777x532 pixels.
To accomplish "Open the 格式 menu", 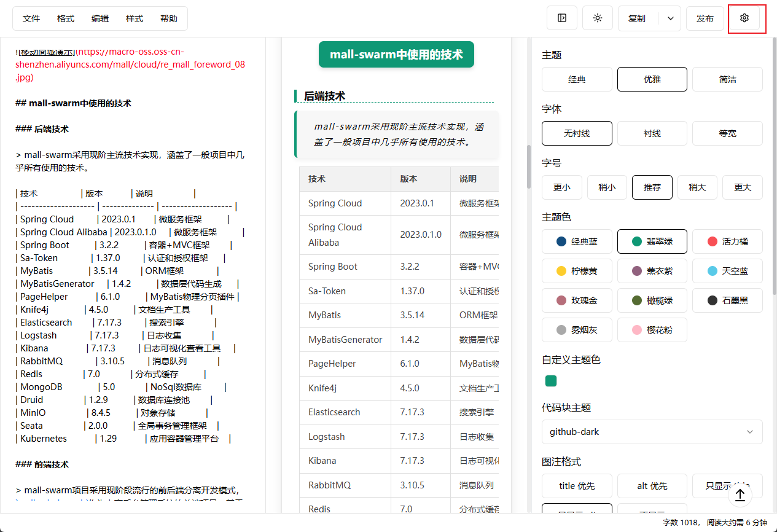I will (x=66, y=18).
